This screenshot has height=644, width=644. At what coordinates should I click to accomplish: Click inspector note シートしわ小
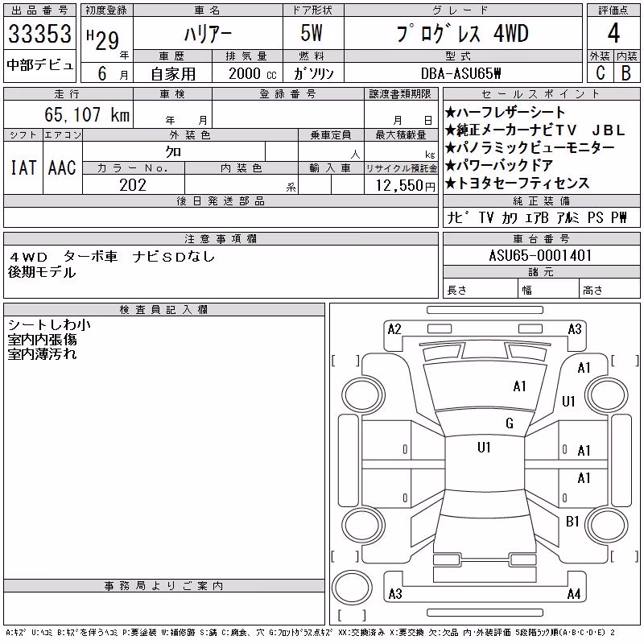click(49, 324)
